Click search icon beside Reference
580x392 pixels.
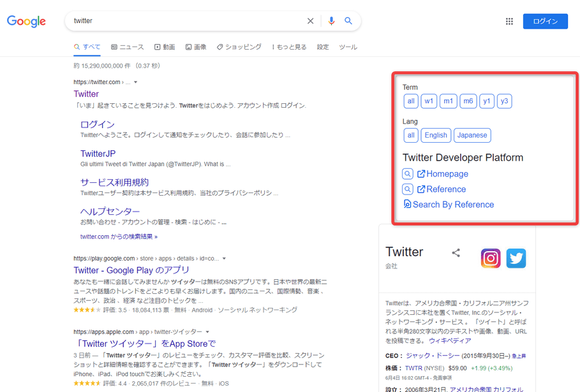point(407,189)
